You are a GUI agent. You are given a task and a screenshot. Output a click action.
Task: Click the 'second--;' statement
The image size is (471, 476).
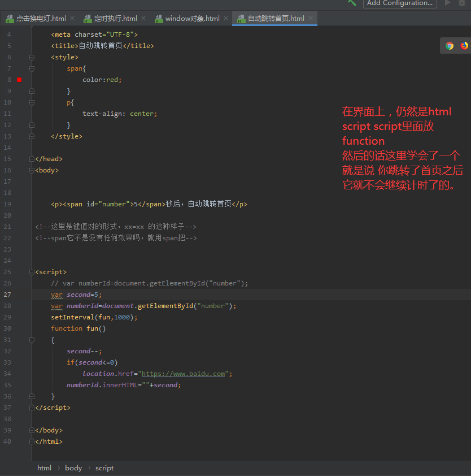[x=84, y=351]
